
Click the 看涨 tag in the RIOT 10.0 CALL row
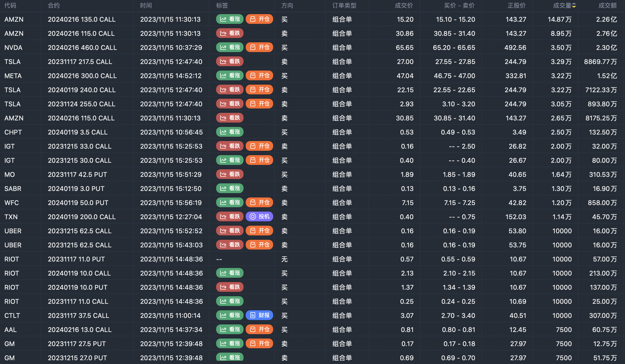(230, 273)
